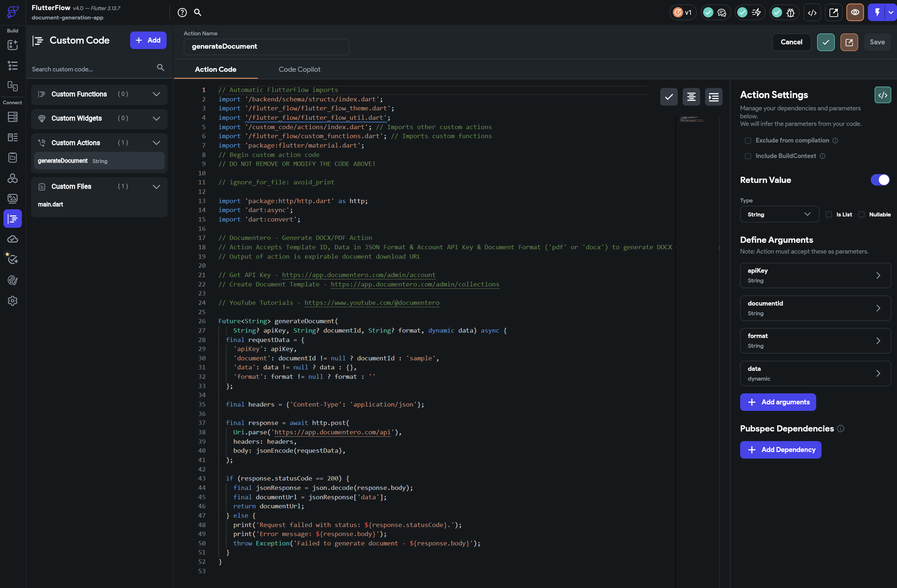
Task: Click the top bar search icon
Action: pos(197,12)
